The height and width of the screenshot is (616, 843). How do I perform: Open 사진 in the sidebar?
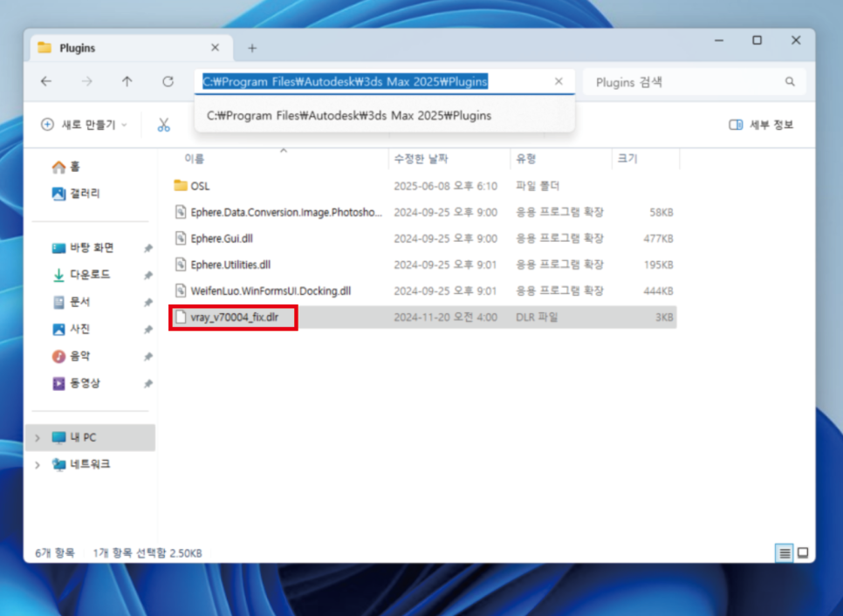point(71,329)
